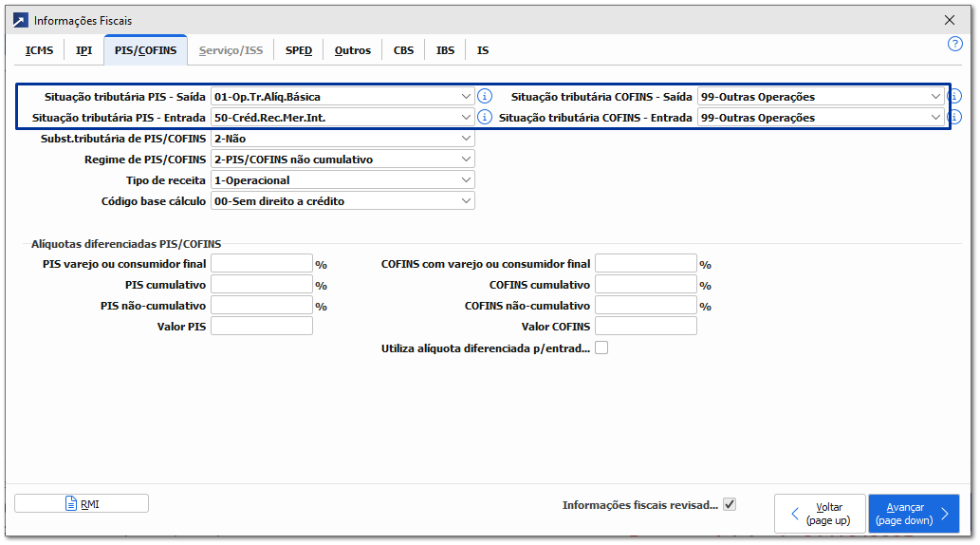Expand Código base cálculo dropdown
Image resolution: width=980 pixels, height=545 pixels.
tap(465, 201)
